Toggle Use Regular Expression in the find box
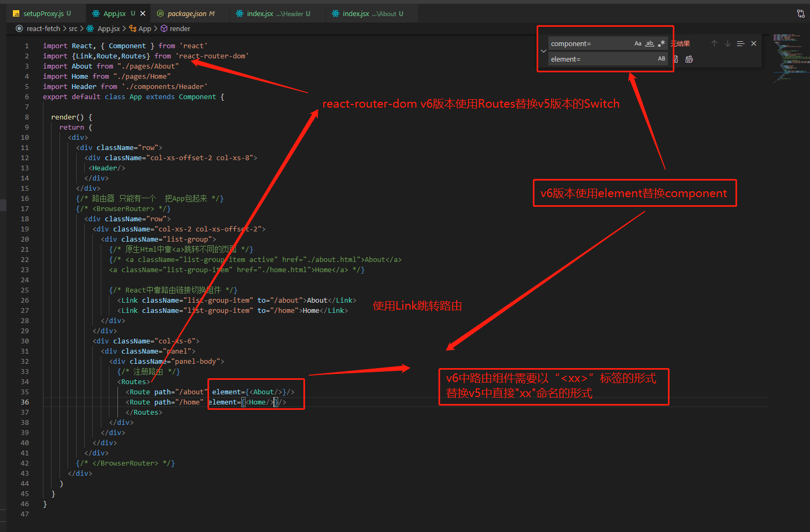810x532 pixels. pyautogui.click(x=661, y=43)
